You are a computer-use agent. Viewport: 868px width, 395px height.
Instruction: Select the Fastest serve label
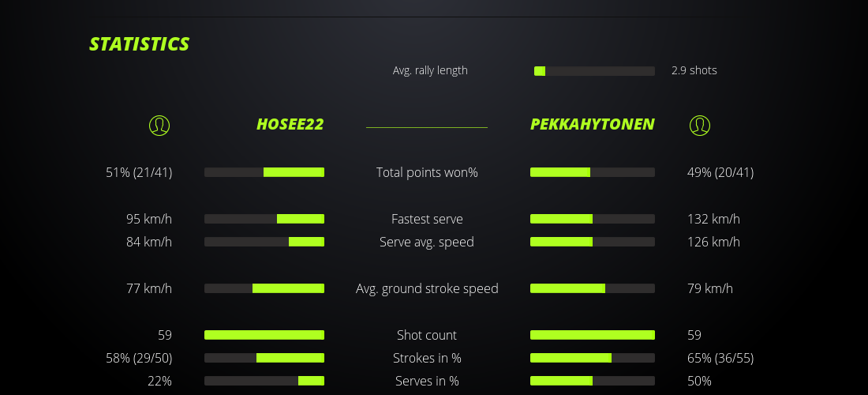coord(427,219)
